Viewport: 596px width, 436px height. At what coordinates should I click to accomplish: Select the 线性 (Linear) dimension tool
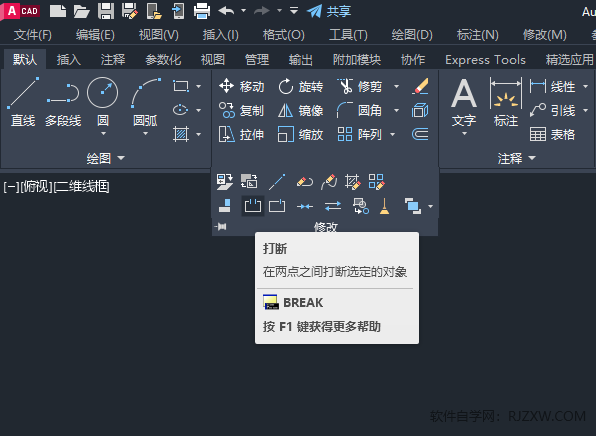(552, 86)
